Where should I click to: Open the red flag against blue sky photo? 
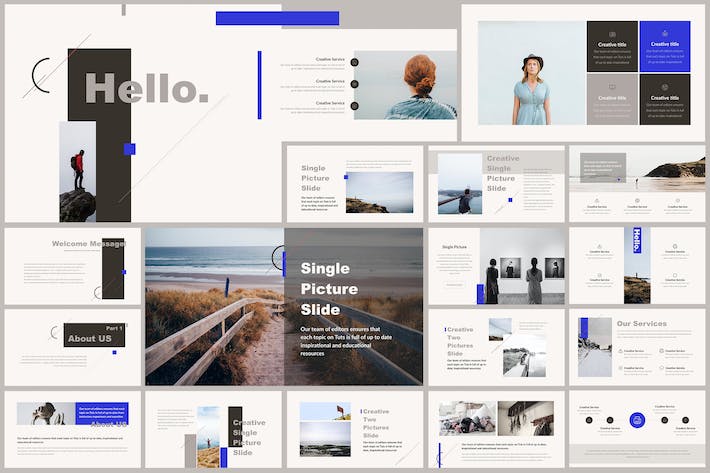pyautogui.click(x=325, y=411)
